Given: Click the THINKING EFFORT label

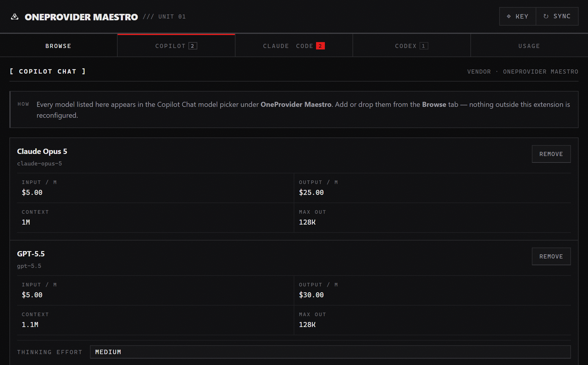Looking at the screenshot, I should coord(50,352).
